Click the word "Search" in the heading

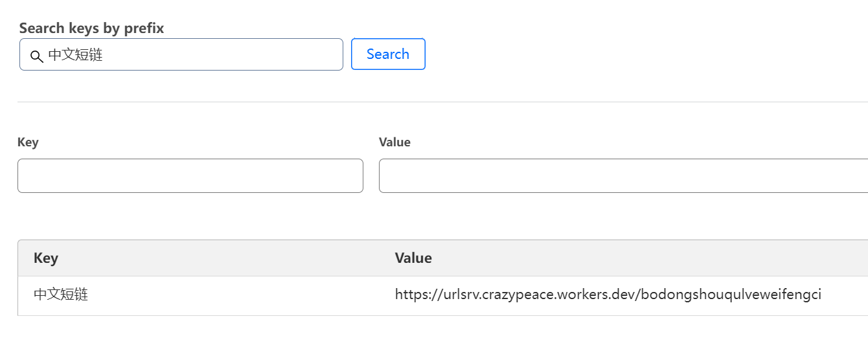click(x=42, y=28)
